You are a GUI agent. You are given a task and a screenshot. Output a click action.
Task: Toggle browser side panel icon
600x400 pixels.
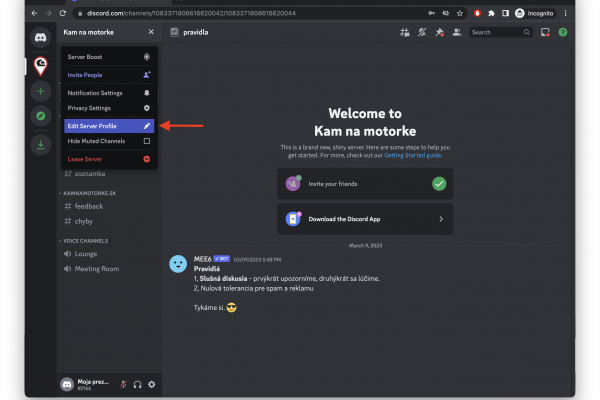point(505,13)
